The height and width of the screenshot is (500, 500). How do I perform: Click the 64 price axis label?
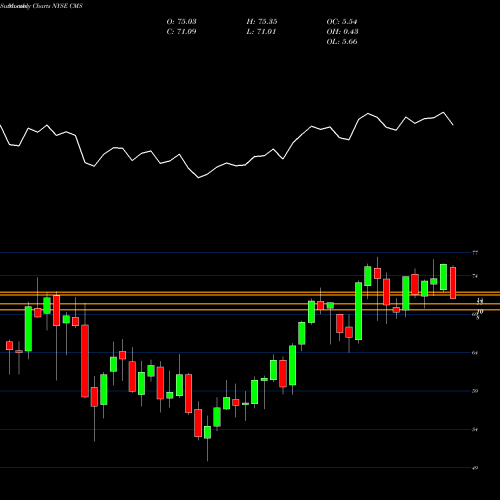pyautogui.click(x=475, y=353)
